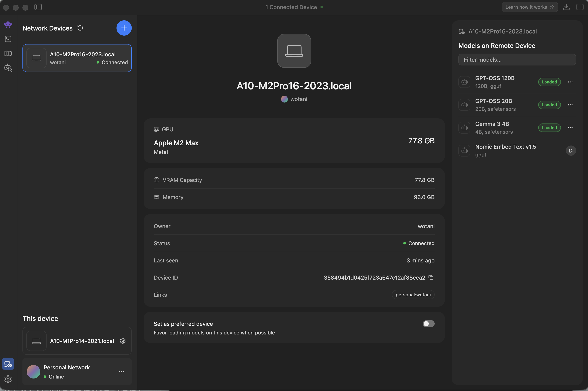Open the model search sidebar tab

[8, 68]
